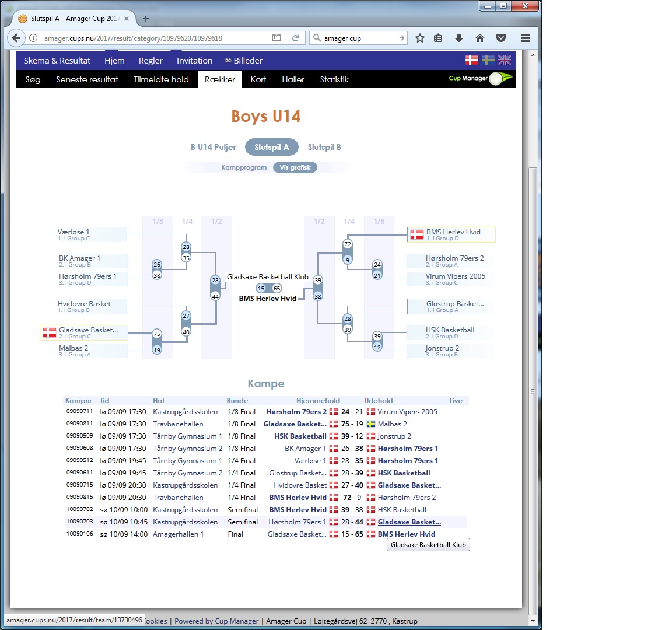
Task: Open the downloads arrow icon
Action: coord(459,38)
